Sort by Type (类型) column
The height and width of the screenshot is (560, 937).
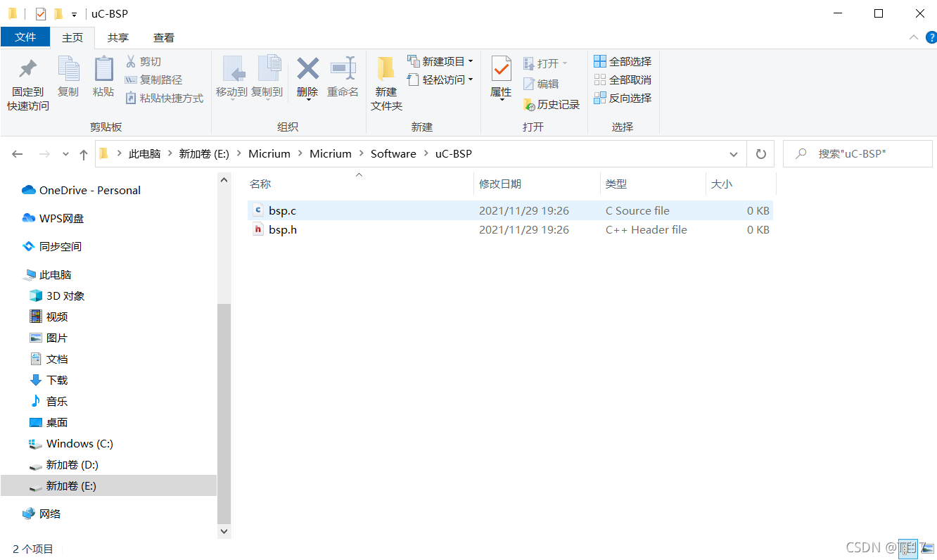(x=654, y=184)
